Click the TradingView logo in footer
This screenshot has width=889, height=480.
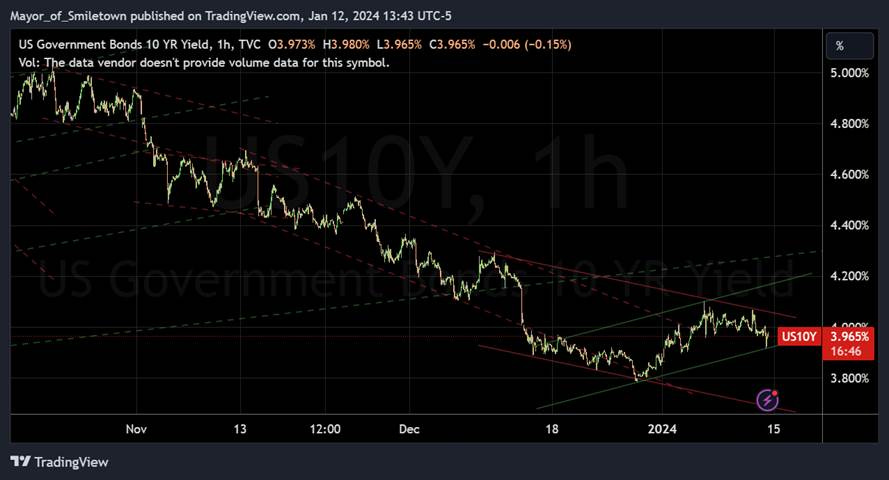(x=60, y=462)
